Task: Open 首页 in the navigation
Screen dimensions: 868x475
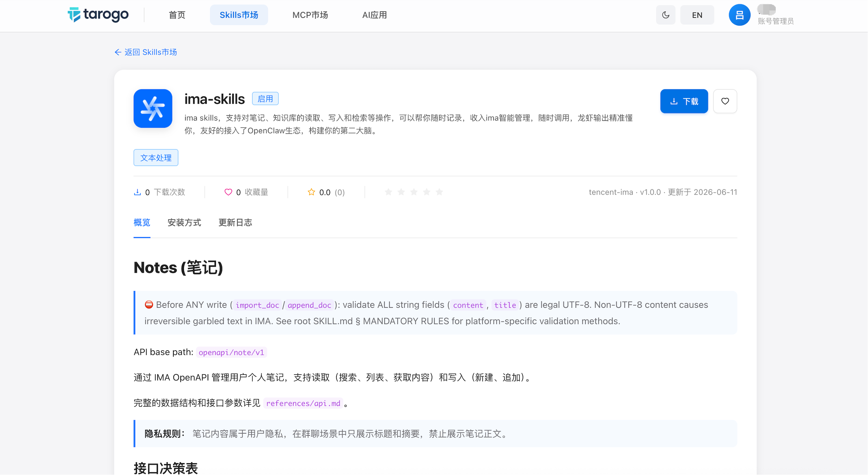Action: pos(177,15)
